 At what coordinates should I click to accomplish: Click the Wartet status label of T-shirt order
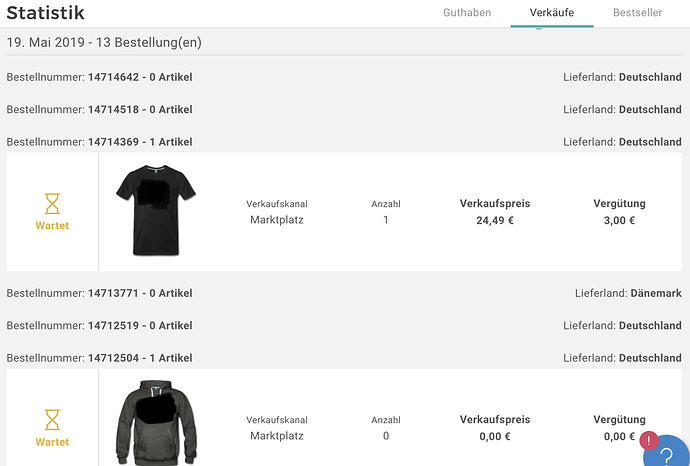click(x=52, y=226)
